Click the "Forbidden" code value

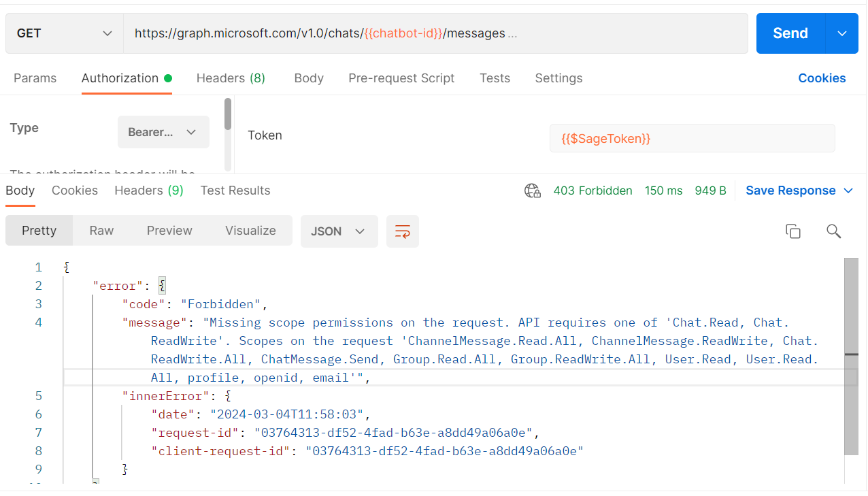pos(221,304)
